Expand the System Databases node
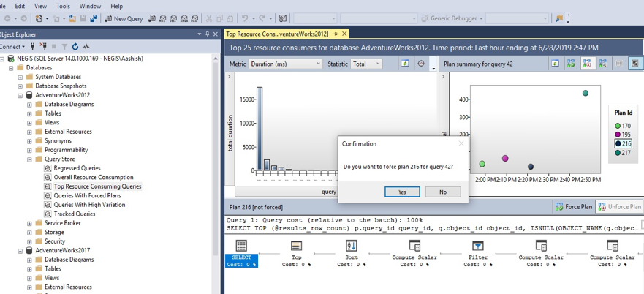Image resolution: width=644 pixels, height=294 pixels. click(20, 77)
